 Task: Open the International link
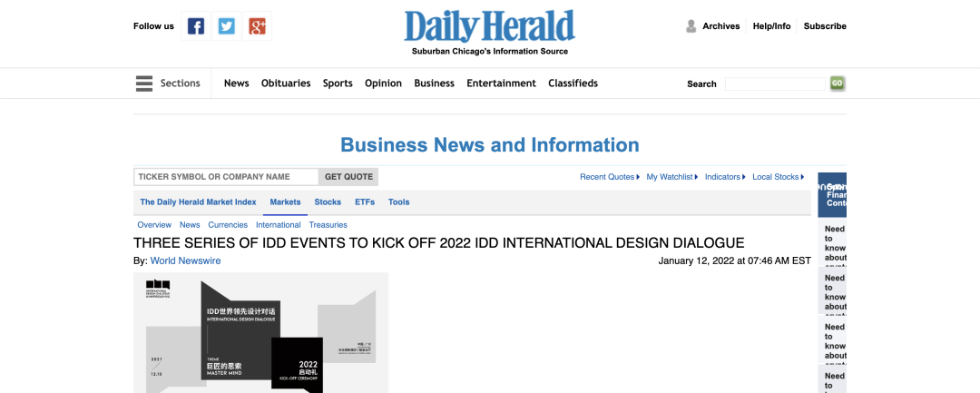tap(279, 225)
